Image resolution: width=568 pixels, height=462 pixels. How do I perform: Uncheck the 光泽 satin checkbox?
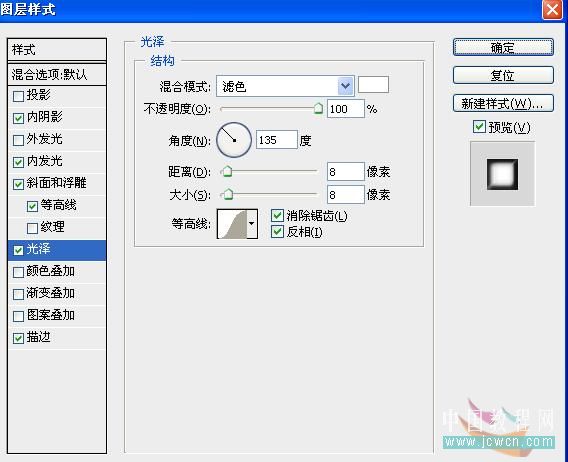point(18,250)
